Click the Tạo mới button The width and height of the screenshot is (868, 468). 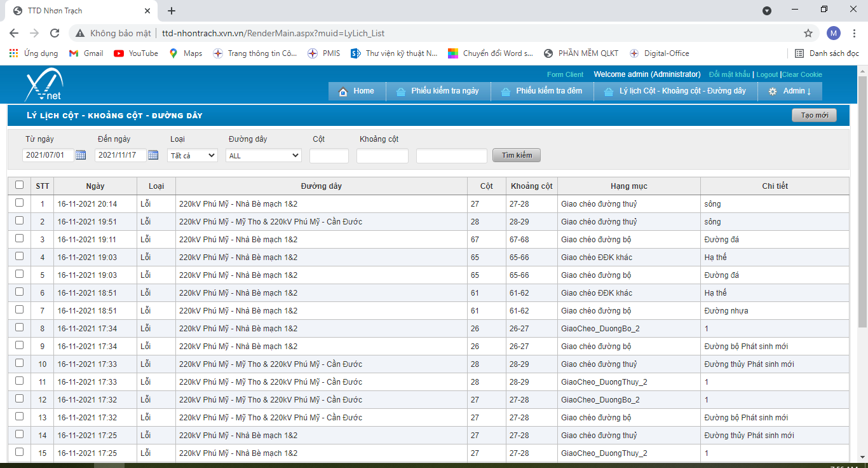tap(814, 115)
